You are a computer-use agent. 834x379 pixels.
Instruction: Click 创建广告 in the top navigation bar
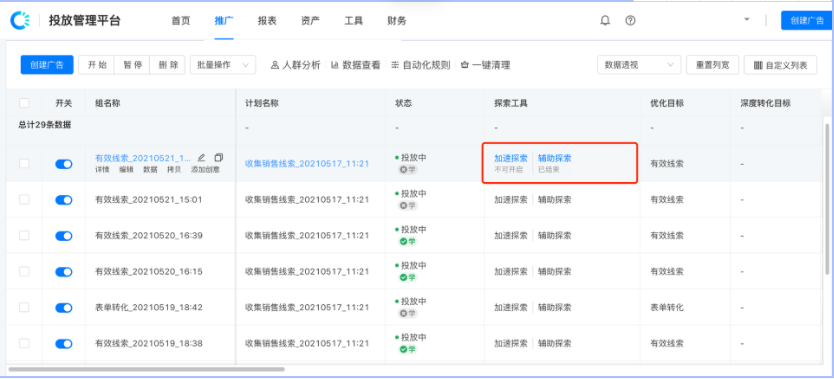(807, 21)
